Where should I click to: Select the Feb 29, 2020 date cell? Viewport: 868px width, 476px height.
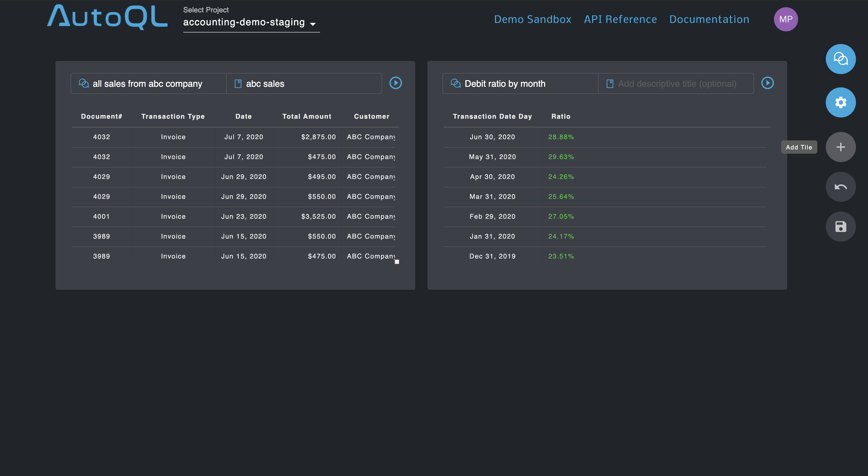(492, 216)
